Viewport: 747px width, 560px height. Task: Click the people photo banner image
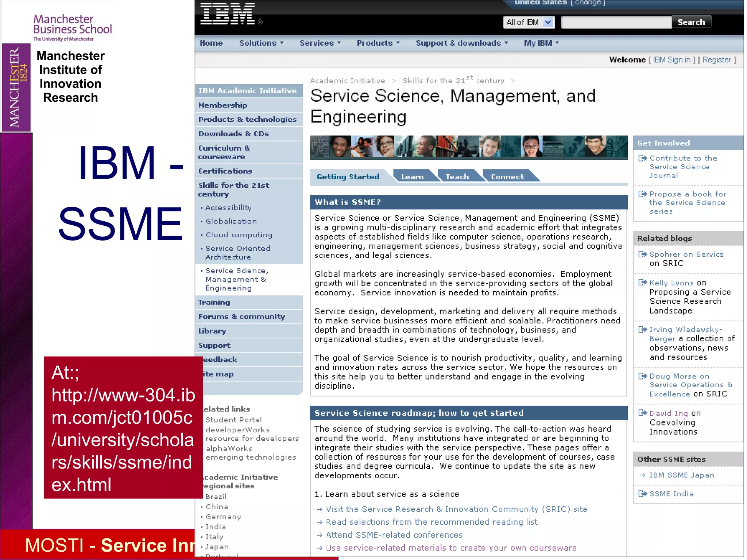coord(469,147)
